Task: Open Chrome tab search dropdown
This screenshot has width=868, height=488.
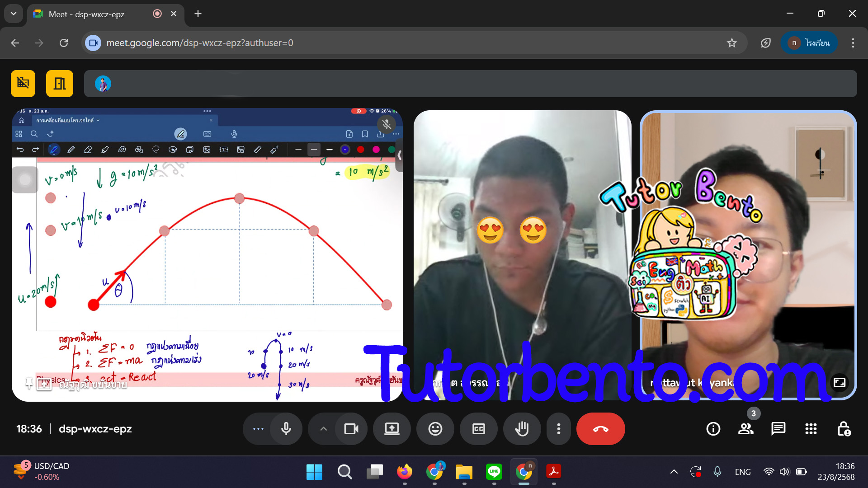Action: 14,14
